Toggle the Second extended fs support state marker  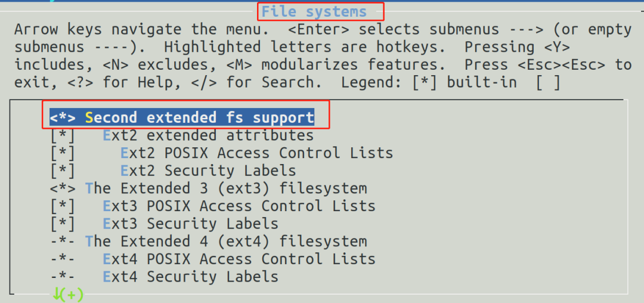[63, 118]
